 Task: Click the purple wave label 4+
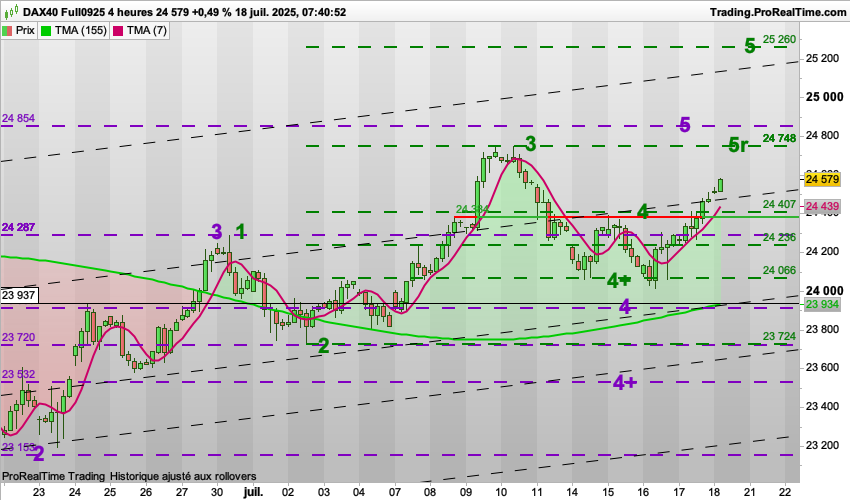624,383
